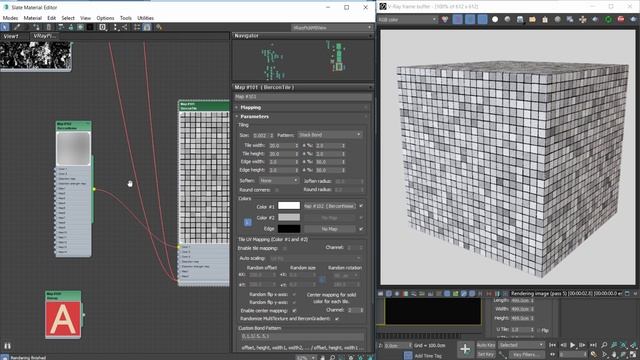
Task: Open the Modes menu
Action: tap(10, 18)
